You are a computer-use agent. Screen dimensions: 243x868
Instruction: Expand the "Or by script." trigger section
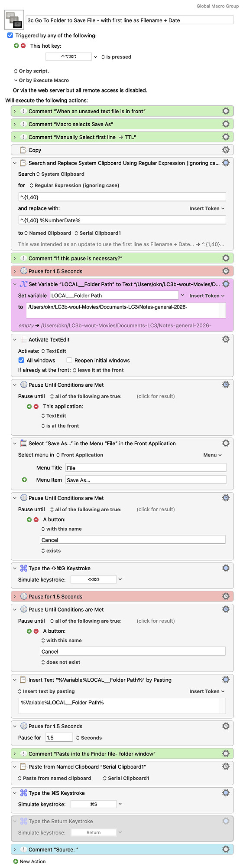(16, 71)
